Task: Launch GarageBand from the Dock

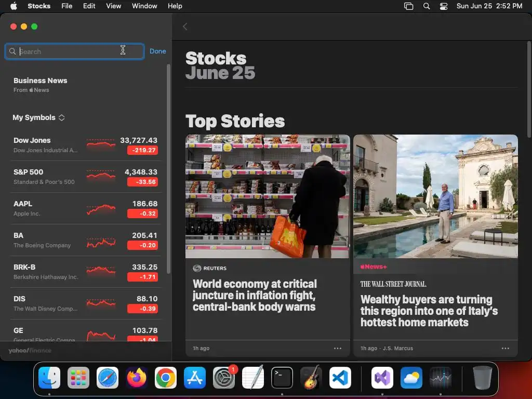Action: coord(311,378)
